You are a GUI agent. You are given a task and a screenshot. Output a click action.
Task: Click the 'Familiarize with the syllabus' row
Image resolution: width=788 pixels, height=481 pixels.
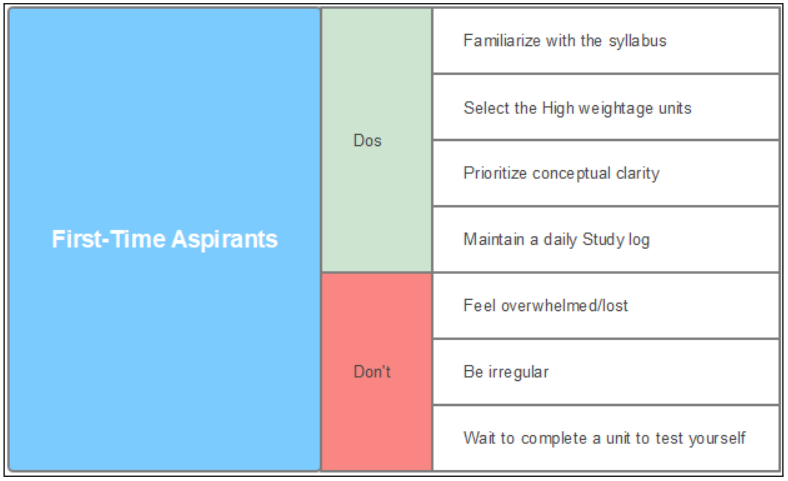pos(605,41)
